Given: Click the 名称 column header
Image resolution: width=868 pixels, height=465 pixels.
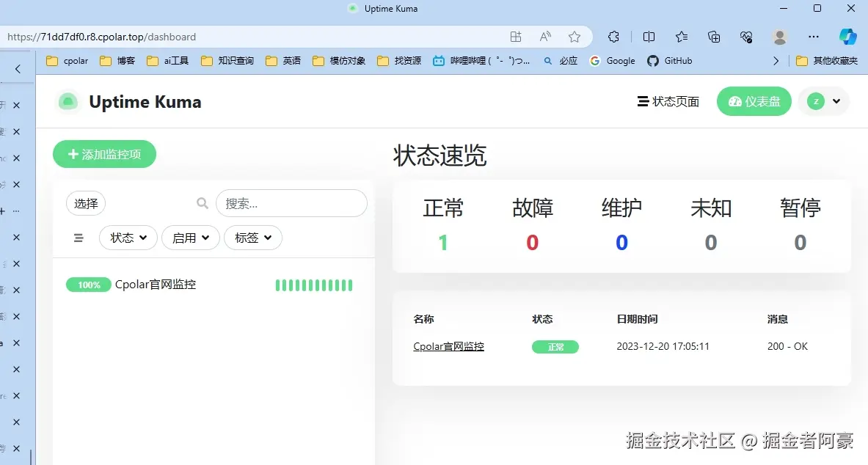Looking at the screenshot, I should (x=423, y=319).
